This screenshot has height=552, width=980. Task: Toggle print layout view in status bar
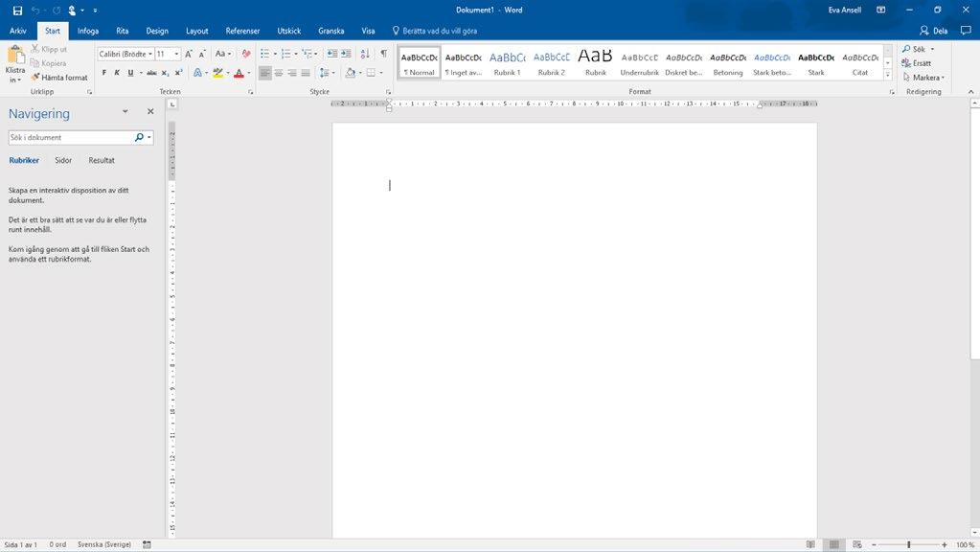pyautogui.click(x=833, y=544)
